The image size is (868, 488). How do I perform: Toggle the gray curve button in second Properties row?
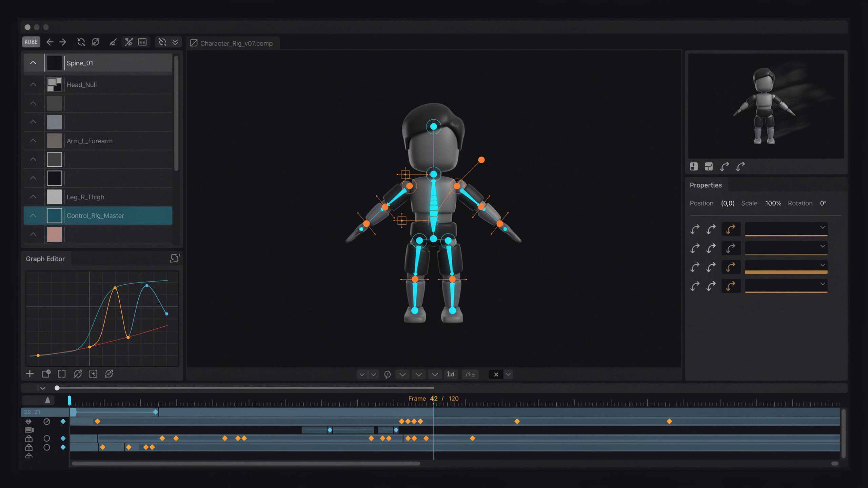click(x=731, y=248)
